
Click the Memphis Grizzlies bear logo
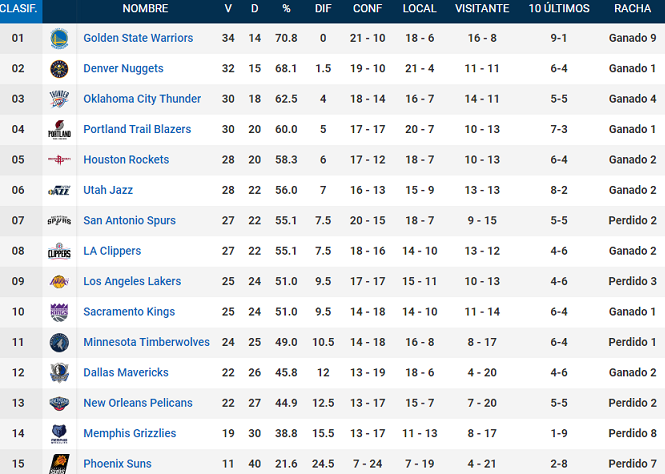click(x=59, y=434)
